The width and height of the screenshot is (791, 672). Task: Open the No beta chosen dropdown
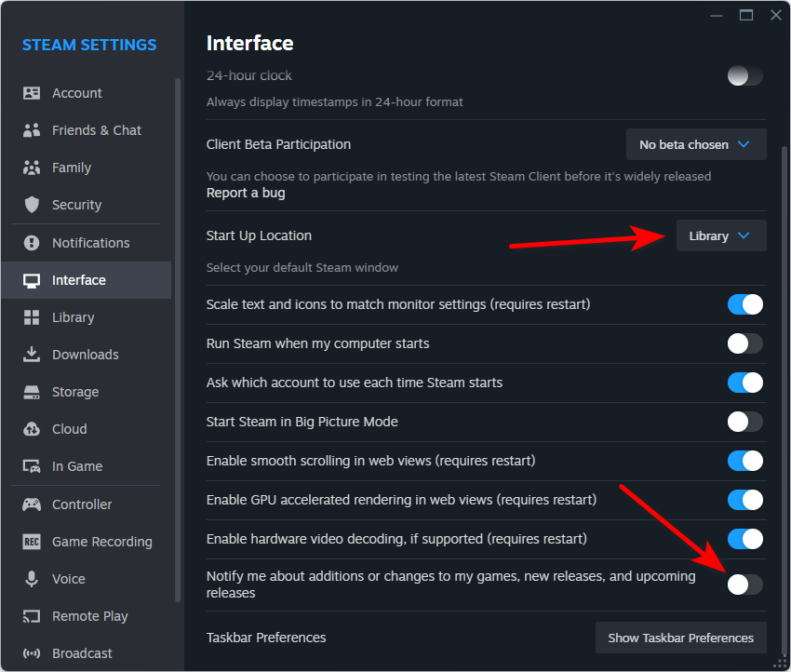696,144
